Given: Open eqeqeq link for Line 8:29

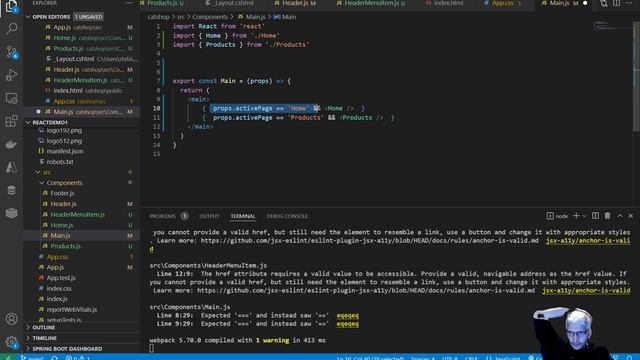Looking at the screenshot, I should (x=347, y=316).
